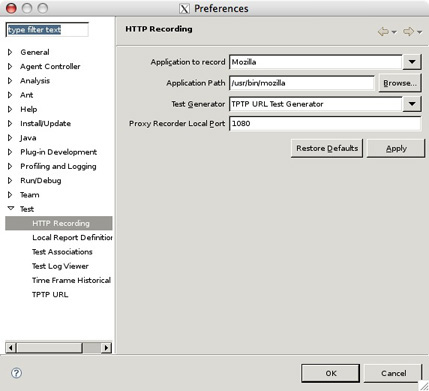This screenshot has height=391, width=429.
Task: Open the forward history dropdown arrow
Action: tap(419, 32)
